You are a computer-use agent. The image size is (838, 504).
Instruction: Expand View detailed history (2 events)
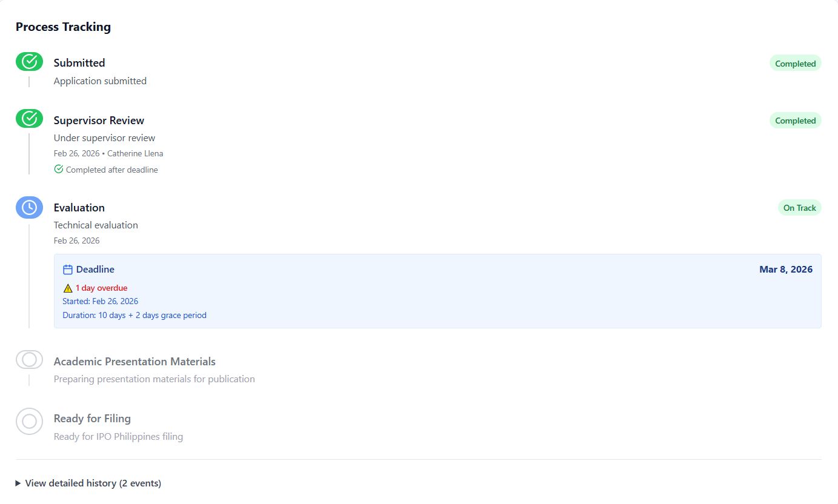pyautogui.click(x=88, y=483)
